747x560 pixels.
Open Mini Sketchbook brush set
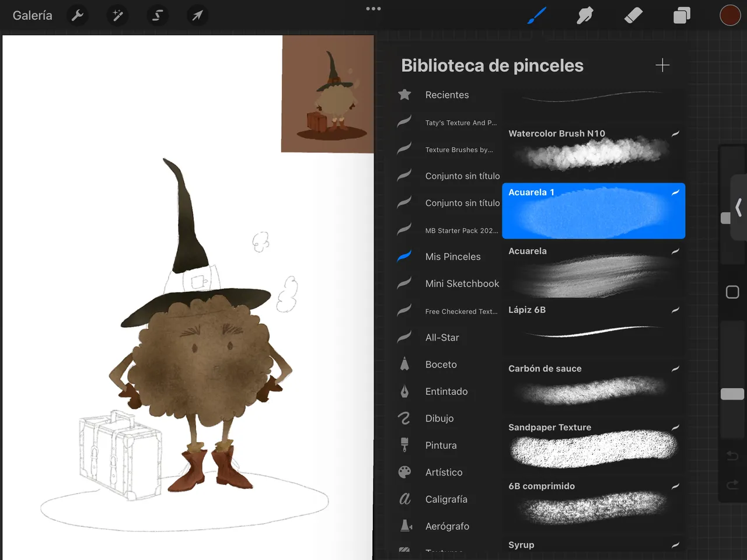(447, 283)
